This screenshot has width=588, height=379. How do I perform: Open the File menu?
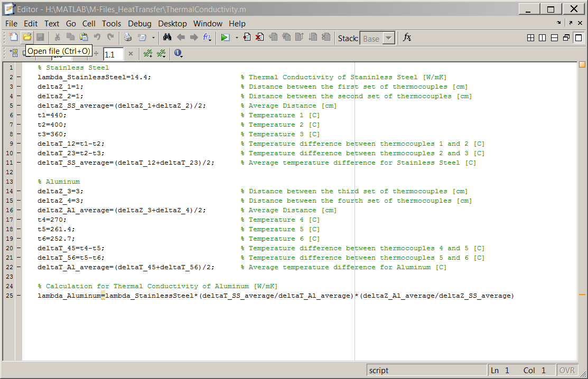11,24
